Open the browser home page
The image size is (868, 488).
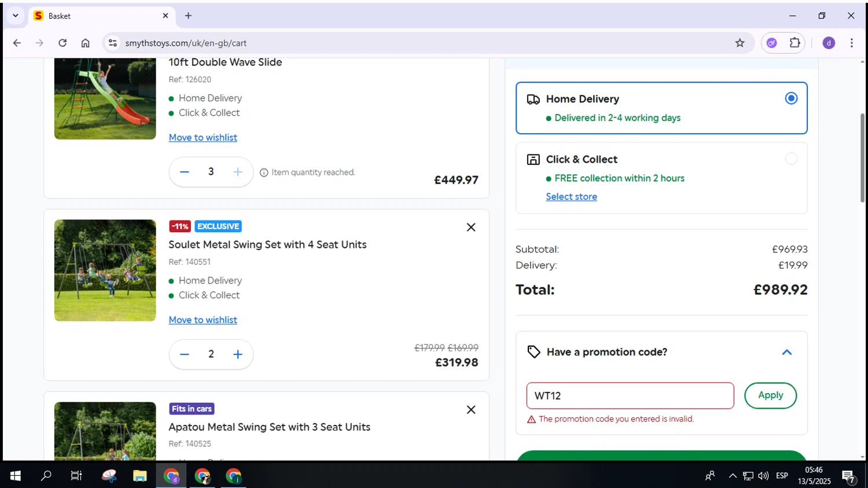pos(85,43)
